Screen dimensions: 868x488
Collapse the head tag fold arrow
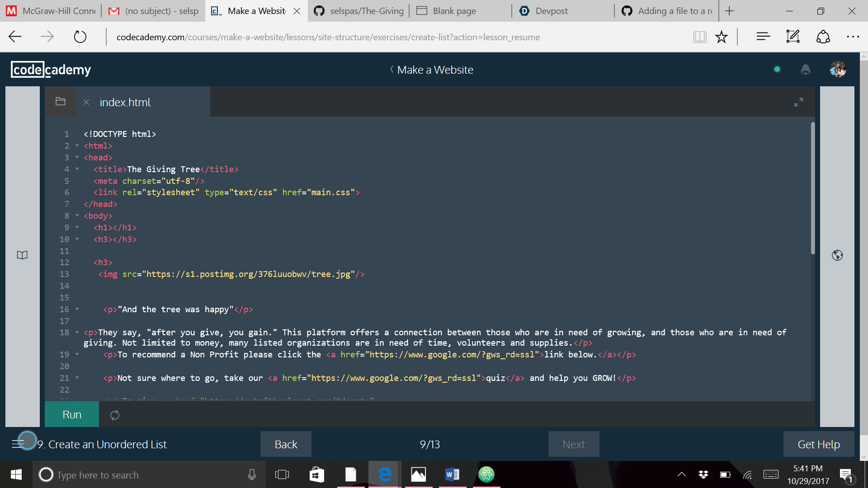(x=77, y=157)
